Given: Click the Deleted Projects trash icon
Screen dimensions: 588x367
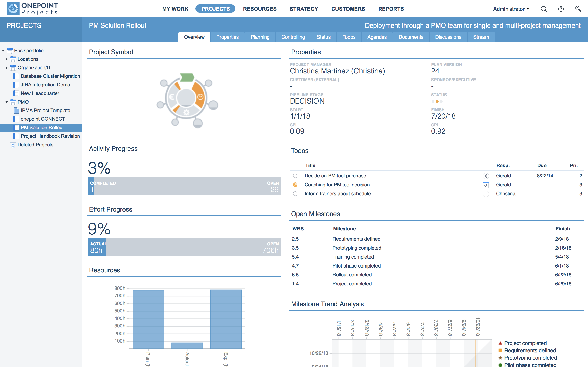Looking at the screenshot, I should click(13, 145).
